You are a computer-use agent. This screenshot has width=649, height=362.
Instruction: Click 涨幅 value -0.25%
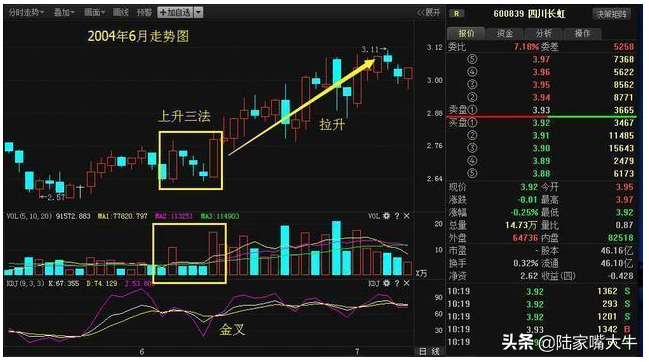(524, 212)
